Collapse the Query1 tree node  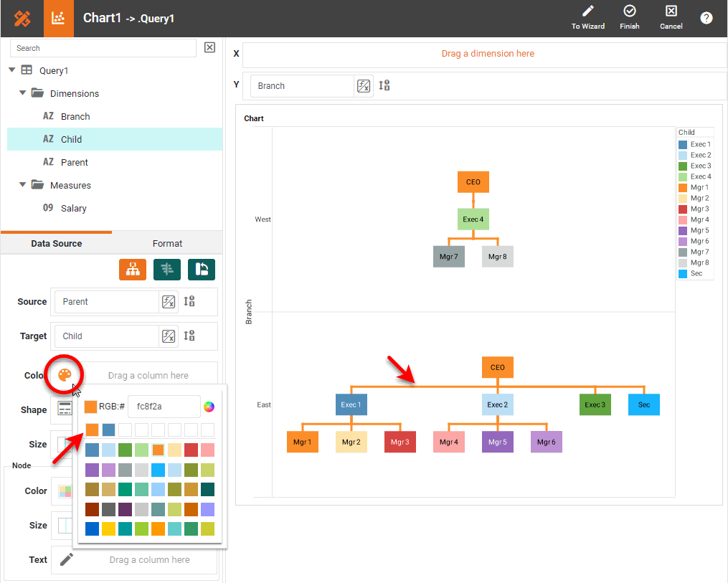(x=11, y=70)
